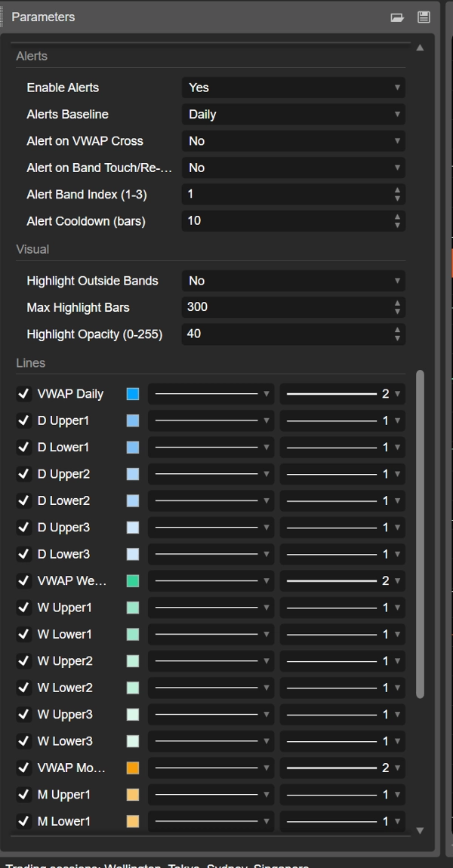
Task: Open the Alert on VWAP Cross dropdown
Action: [x=293, y=141]
